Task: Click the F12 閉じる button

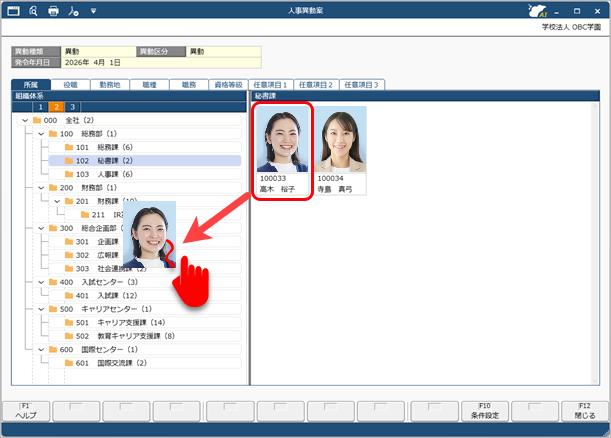Action: [585, 411]
